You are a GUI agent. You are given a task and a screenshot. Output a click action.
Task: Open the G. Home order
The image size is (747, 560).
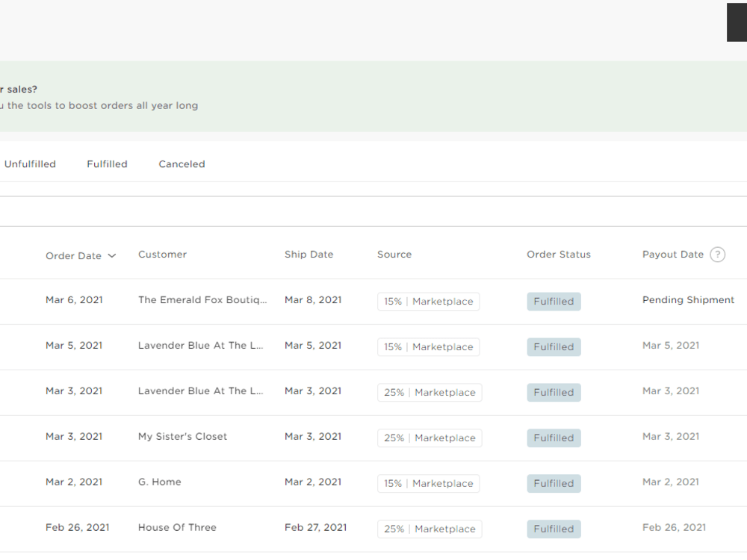(160, 482)
